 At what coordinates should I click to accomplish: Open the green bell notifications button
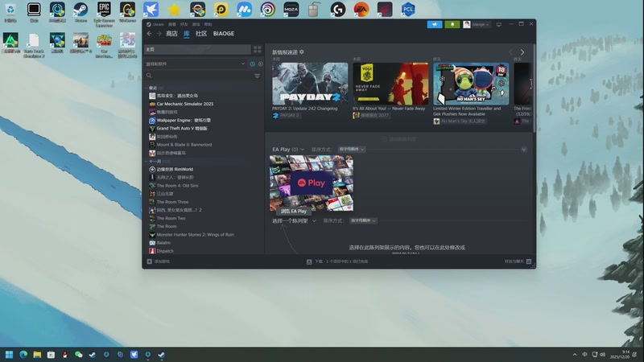point(452,24)
